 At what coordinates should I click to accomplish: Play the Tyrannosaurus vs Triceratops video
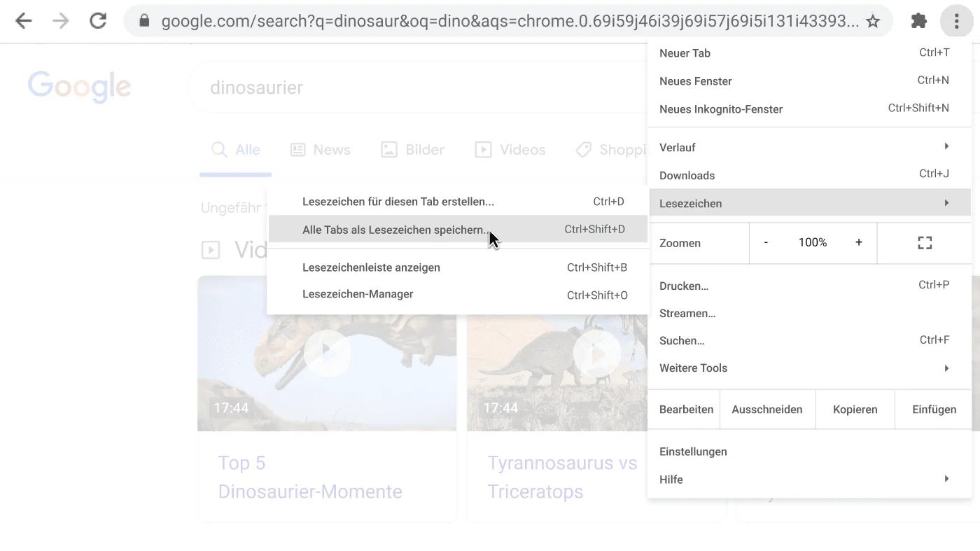pyautogui.click(x=596, y=354)
